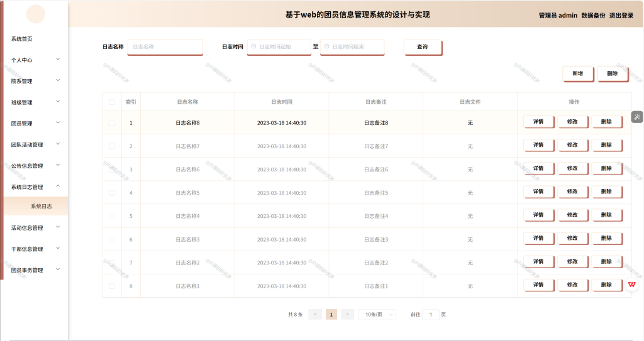Click the 查询 search button

pyautogui.click(x=423, y=46)
